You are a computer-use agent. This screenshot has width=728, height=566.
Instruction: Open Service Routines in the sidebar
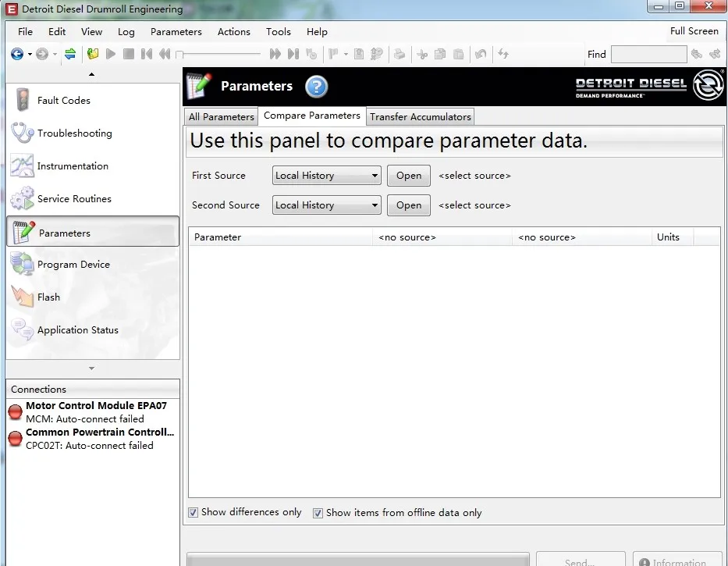[x=93, y=199]
